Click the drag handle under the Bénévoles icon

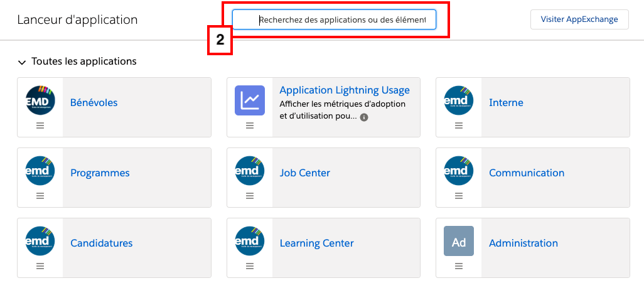point(40,125)
